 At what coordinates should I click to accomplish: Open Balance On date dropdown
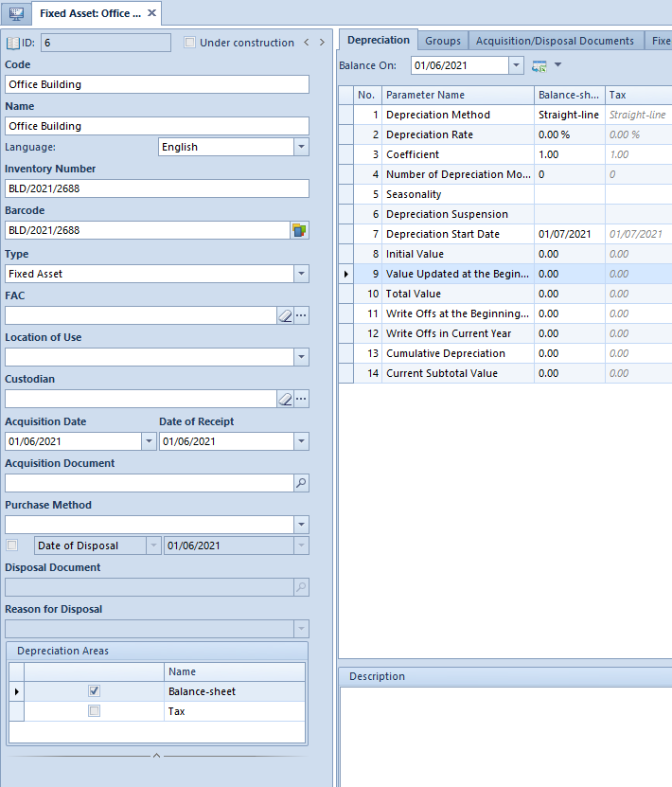click(516, 65)
